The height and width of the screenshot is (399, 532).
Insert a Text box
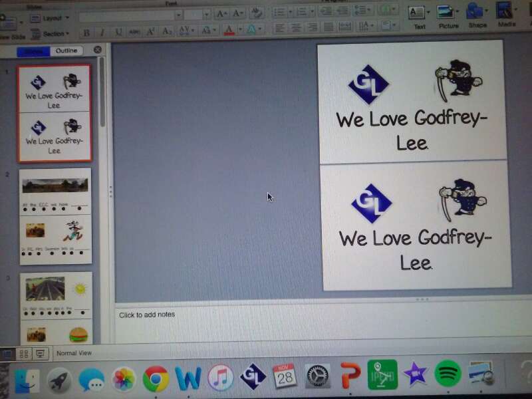419,17
